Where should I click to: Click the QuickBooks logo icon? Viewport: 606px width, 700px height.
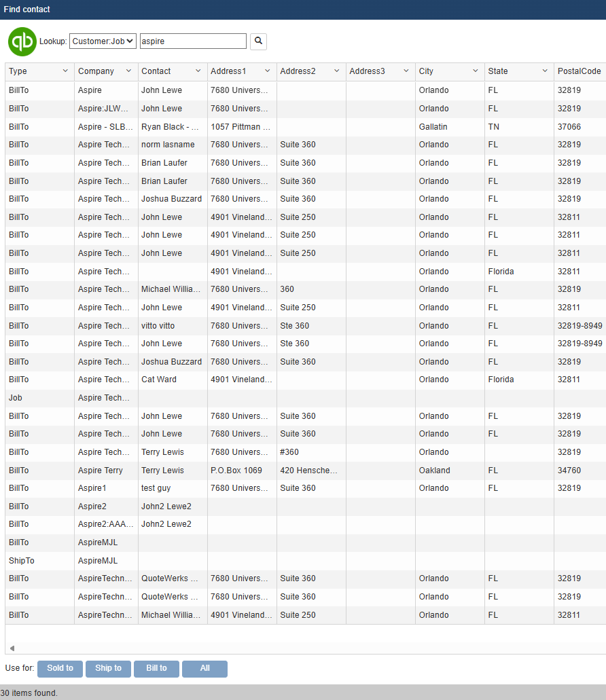22,41
